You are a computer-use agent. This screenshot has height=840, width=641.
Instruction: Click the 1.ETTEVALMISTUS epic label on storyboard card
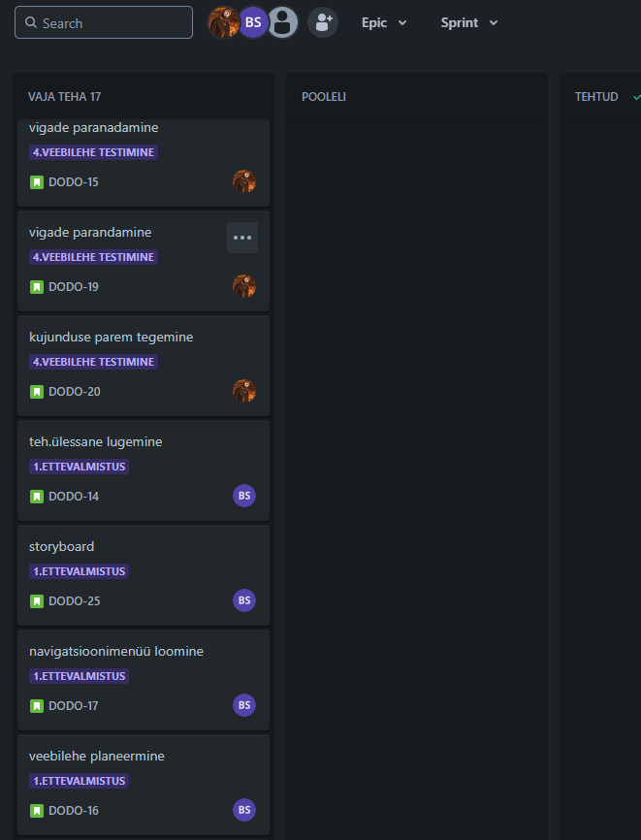click(79, 571)
